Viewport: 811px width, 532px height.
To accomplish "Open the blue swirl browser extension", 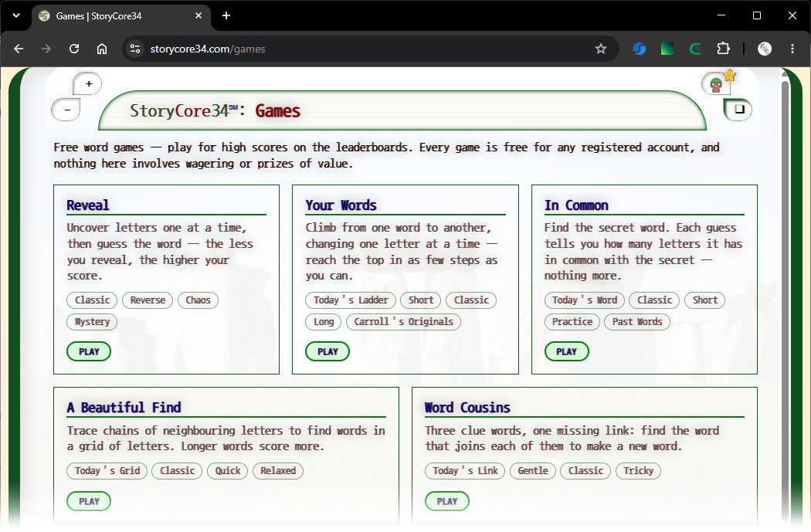I will tap(640, 49).
